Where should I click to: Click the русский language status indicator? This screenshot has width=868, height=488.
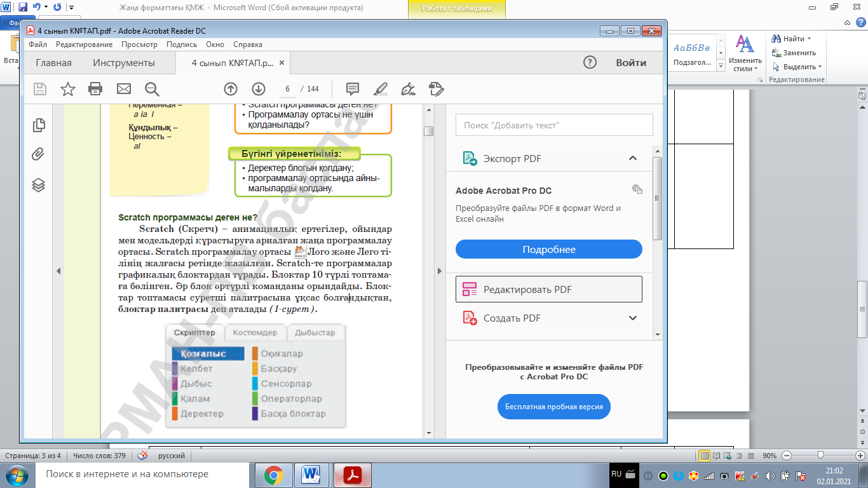click(x=172, y=456)
